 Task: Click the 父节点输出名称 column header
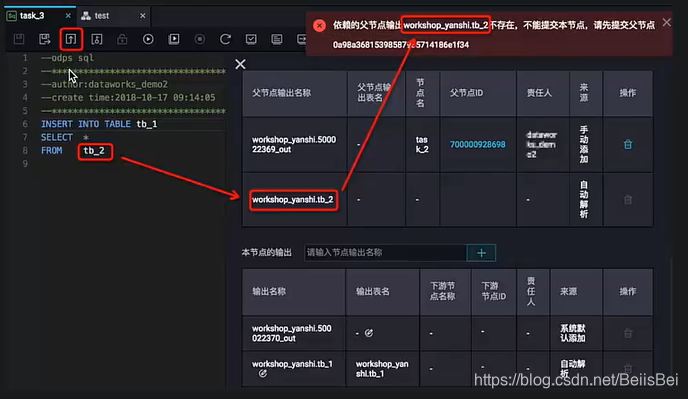point(282,93)
